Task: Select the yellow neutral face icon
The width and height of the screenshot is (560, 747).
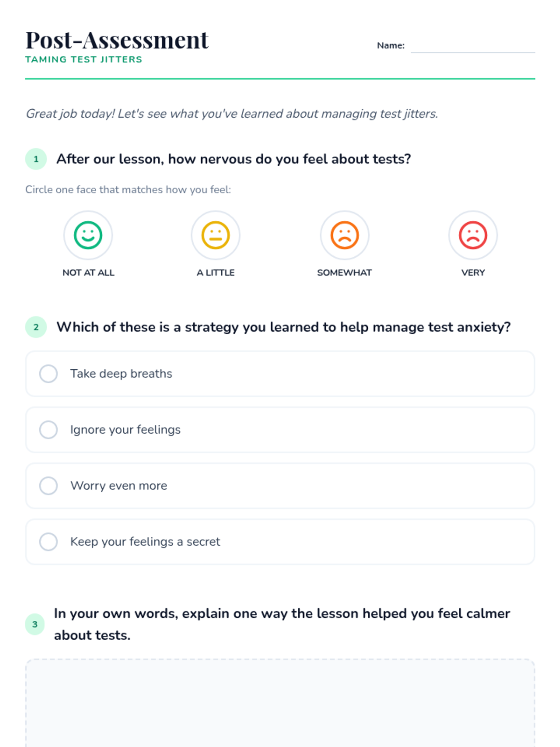Action: click(216, 235)
